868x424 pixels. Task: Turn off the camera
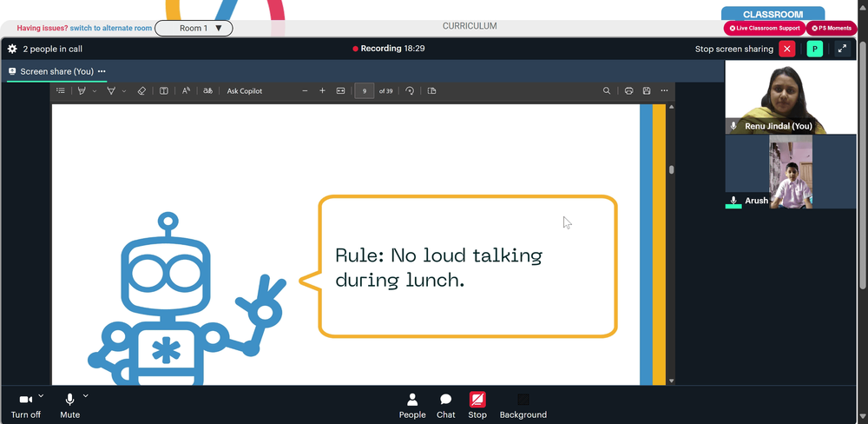[25, 406]
